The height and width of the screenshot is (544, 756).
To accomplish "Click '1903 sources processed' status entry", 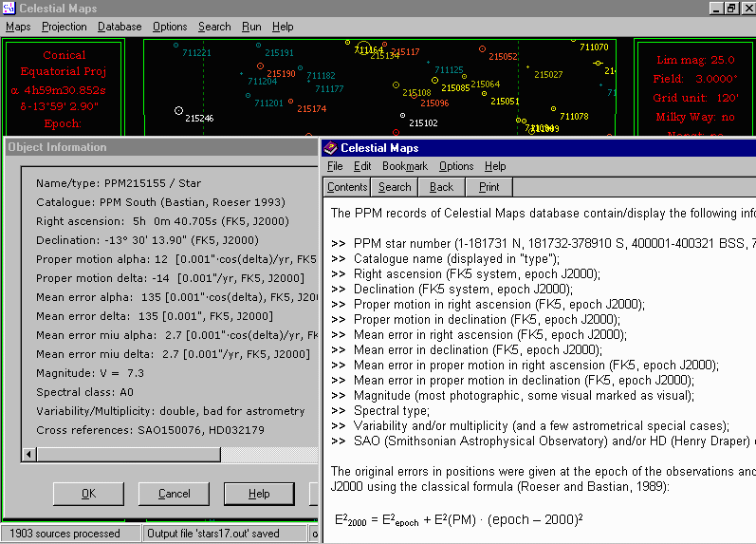I will [x=65, y=534].
